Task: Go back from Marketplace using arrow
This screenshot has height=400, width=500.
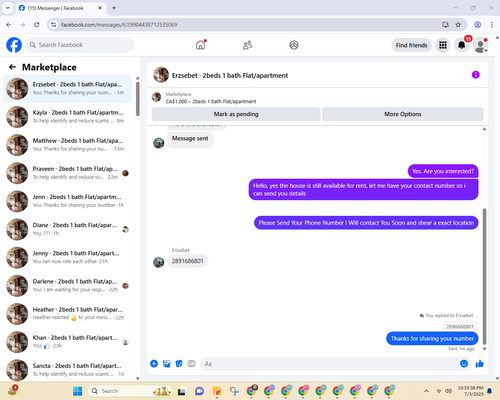Action: click(x=12, y=67)
